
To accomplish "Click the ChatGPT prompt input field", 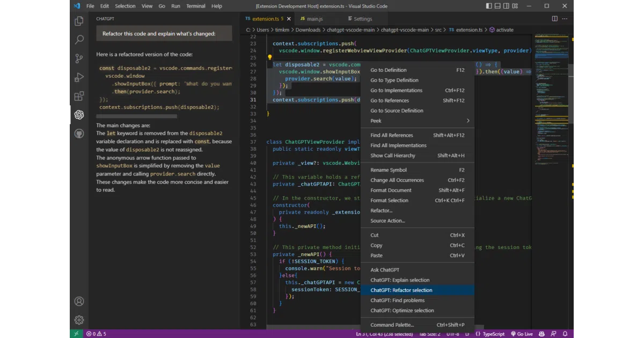I will 164,33.
